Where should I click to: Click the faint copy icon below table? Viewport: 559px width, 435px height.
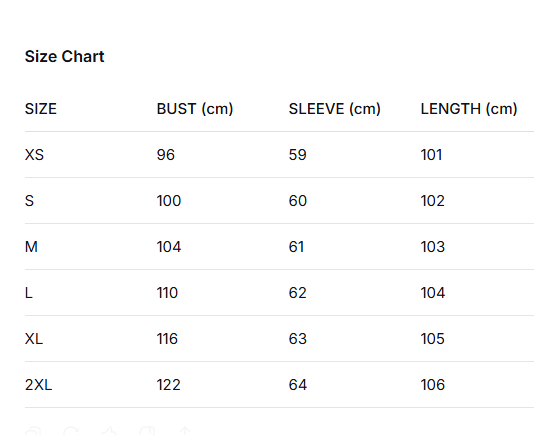pos(33,431)
